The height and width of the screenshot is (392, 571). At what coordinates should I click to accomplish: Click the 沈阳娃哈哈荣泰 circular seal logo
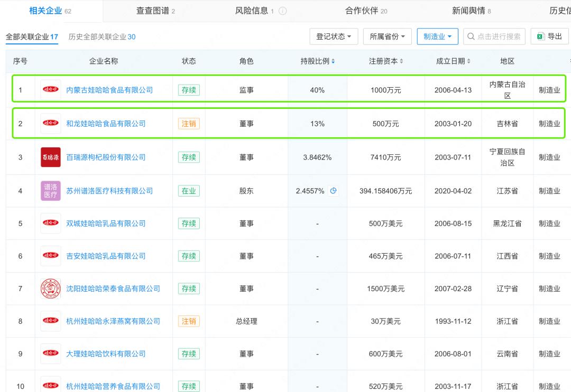[x=51, y=288]
